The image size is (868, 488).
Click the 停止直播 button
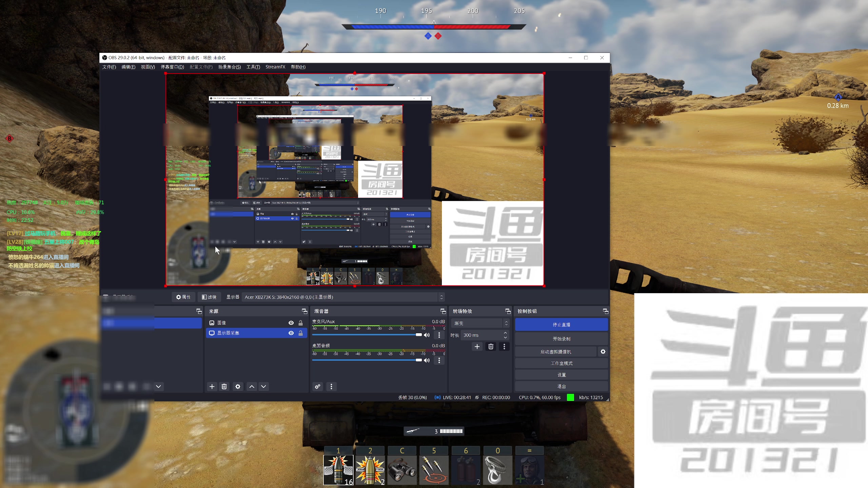(x=561, y=325)
